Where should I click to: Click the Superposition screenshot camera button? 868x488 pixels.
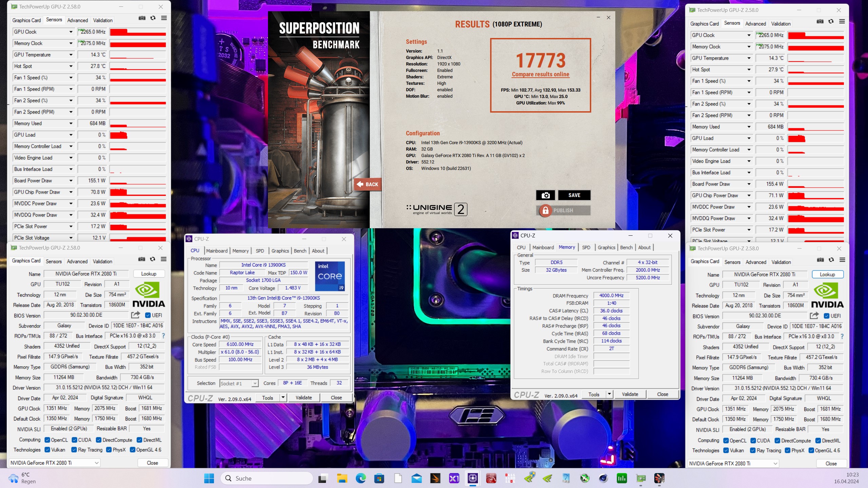coord(545,195)
